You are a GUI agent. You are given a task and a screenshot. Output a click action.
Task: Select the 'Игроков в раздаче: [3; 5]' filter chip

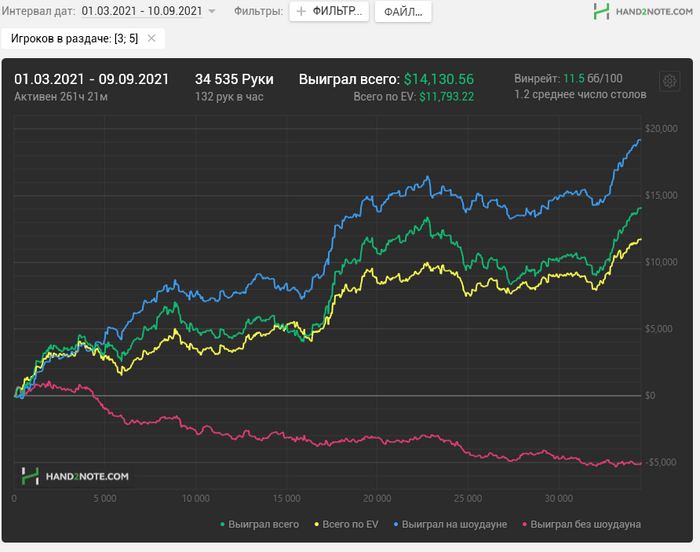pos(83,38)
